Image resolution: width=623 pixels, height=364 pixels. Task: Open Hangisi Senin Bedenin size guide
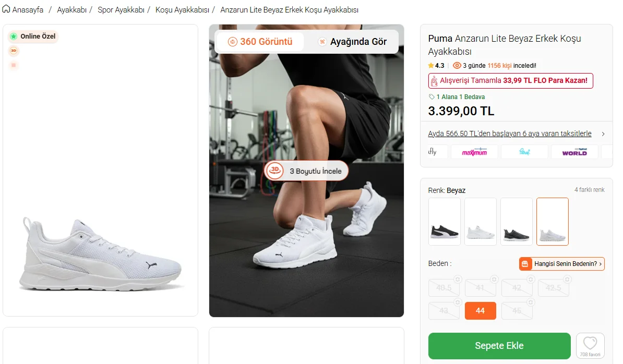[561, 263]
